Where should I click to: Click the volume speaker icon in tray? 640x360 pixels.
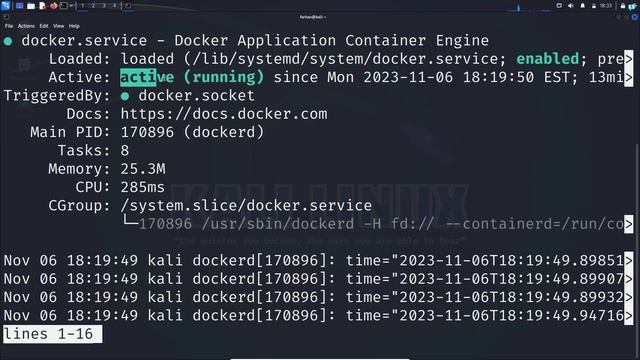coord(571,5)
